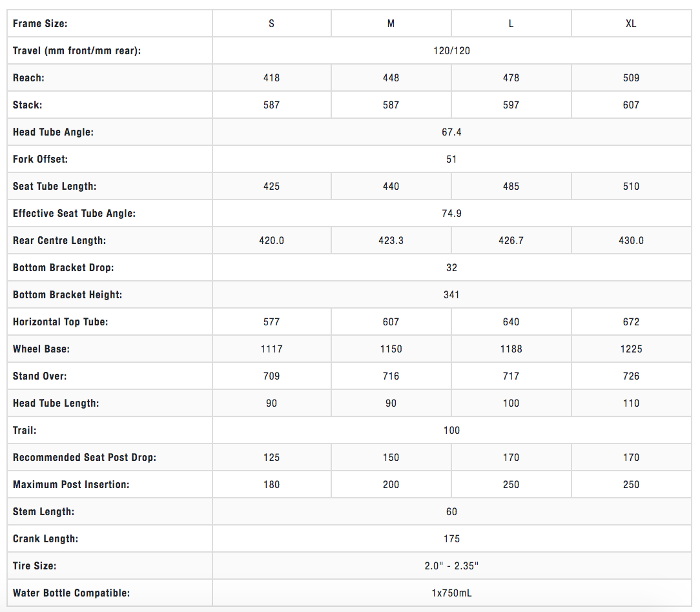This screenshot has height=612, width=700.
Task: Click the Fork Offset row label
Action: [x=40, y=159]
